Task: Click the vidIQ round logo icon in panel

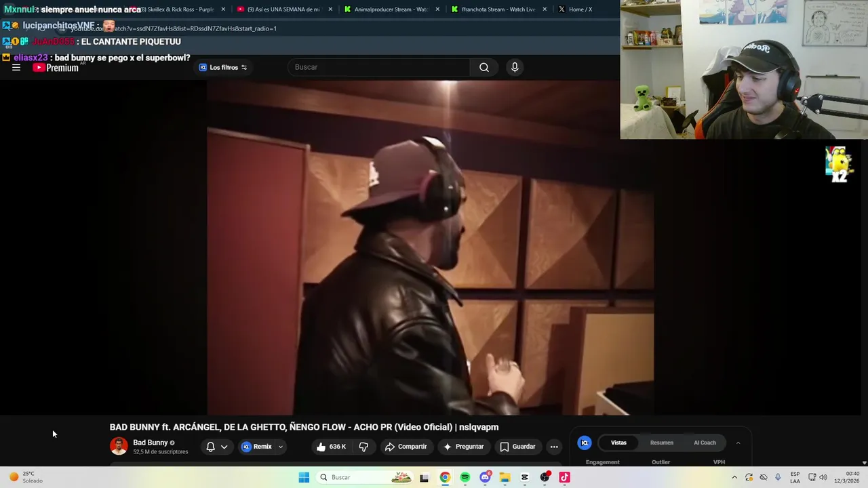Action: tap(585, 443)
